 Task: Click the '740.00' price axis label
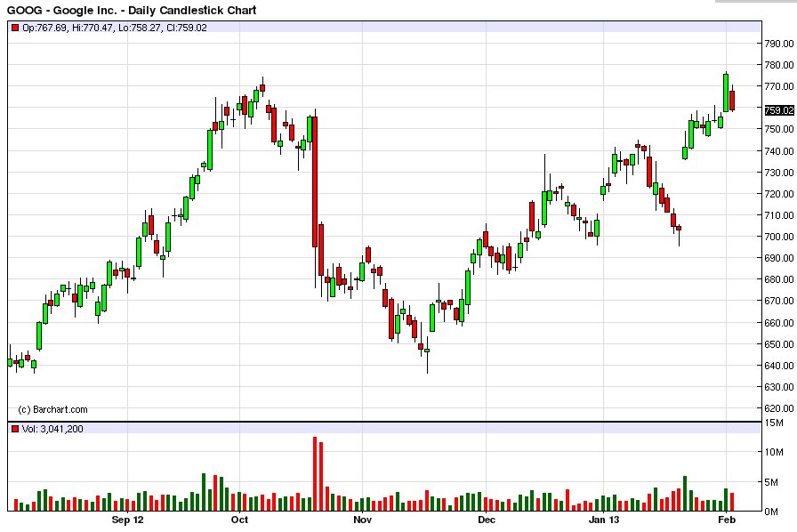(778, 151)
